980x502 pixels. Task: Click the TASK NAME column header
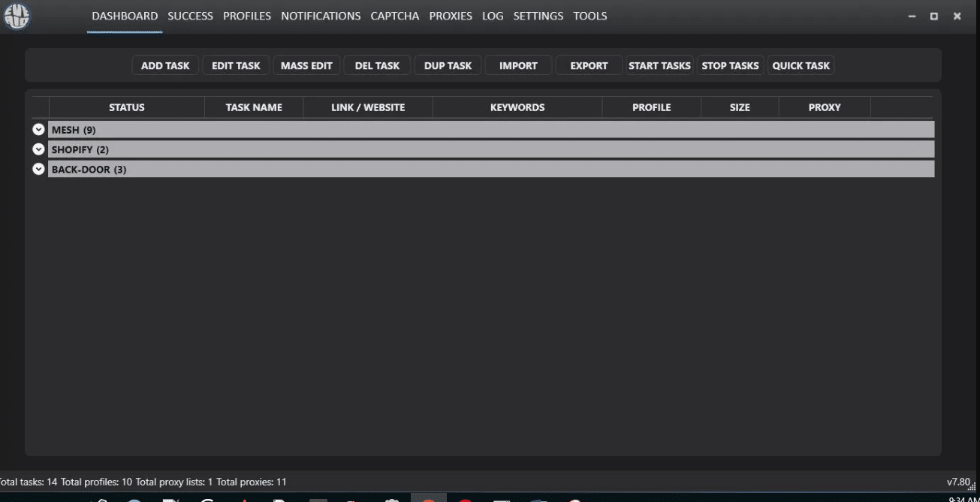254,107
